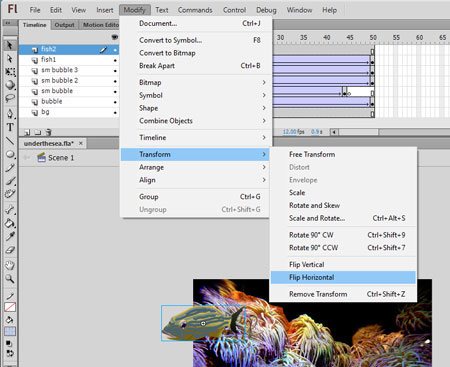The image size is (450, 367).
Task: Click the Scene 1 breadcrumb link
Action: pos(61,158)
